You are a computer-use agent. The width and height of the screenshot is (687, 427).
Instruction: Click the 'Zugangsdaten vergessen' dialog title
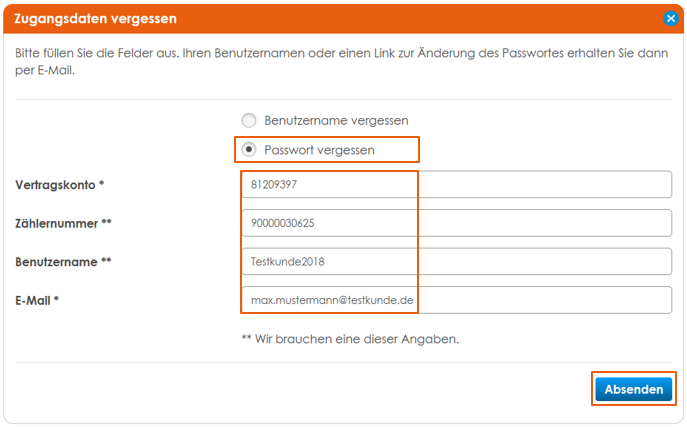(x=96, y=18)
